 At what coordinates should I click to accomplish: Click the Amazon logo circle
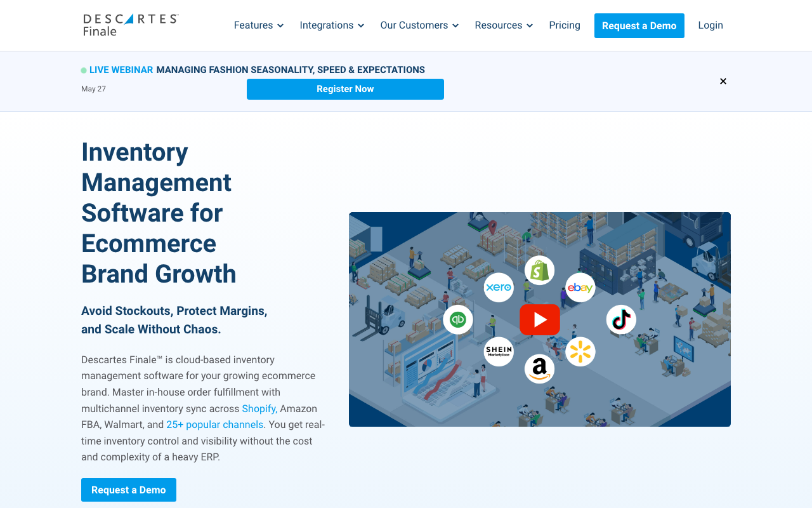click(540, 368)
